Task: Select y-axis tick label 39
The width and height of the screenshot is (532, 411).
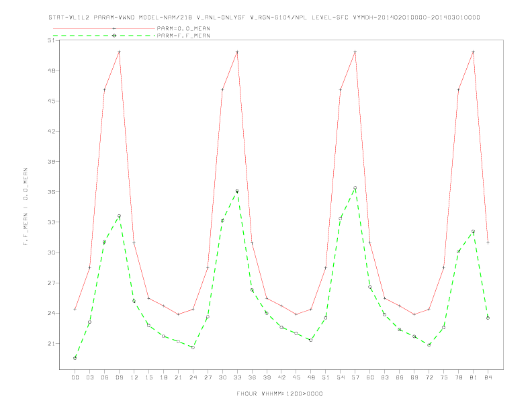Action: pos(51,161)
